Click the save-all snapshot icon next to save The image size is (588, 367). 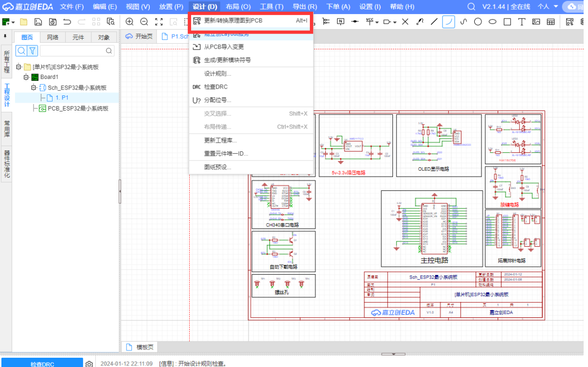(53, 22)
